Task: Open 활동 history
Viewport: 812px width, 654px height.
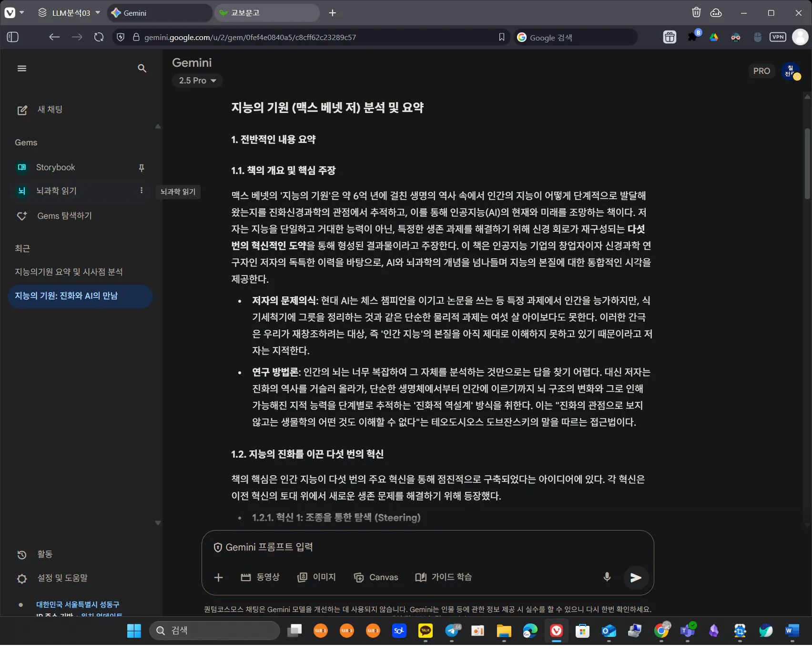Action: (x=35, y=554)
